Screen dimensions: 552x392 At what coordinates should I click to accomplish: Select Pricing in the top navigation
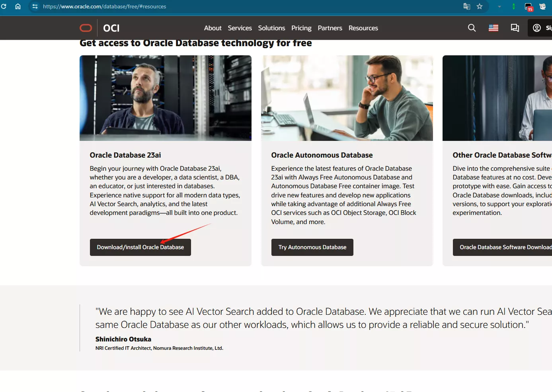[x=301, y=28]
